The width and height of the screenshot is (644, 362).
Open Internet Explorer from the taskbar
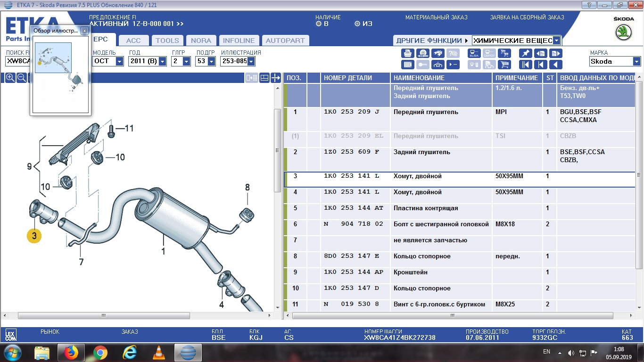click(x=130, y=352)
